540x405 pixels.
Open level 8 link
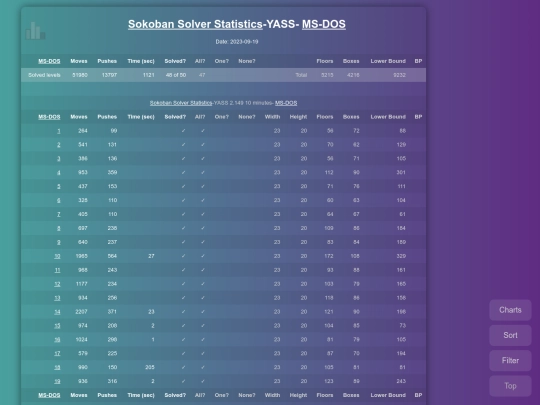(59, 228)
